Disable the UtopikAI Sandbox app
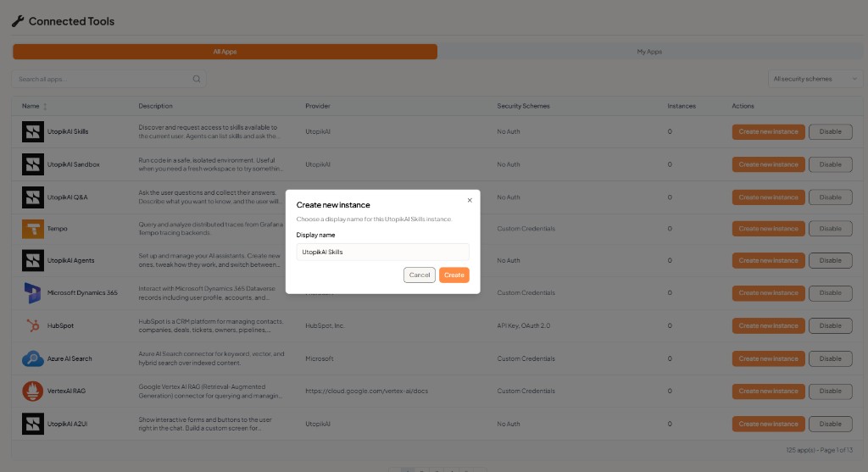868x472 pixels. (x=831, y=164)
